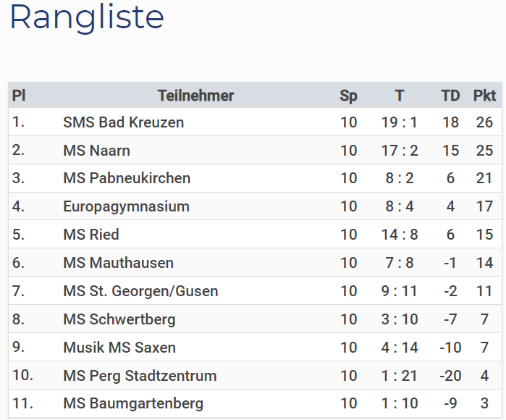
Task: Open the SMS Bad Kreuzen team entry
Action: point(123,122)
